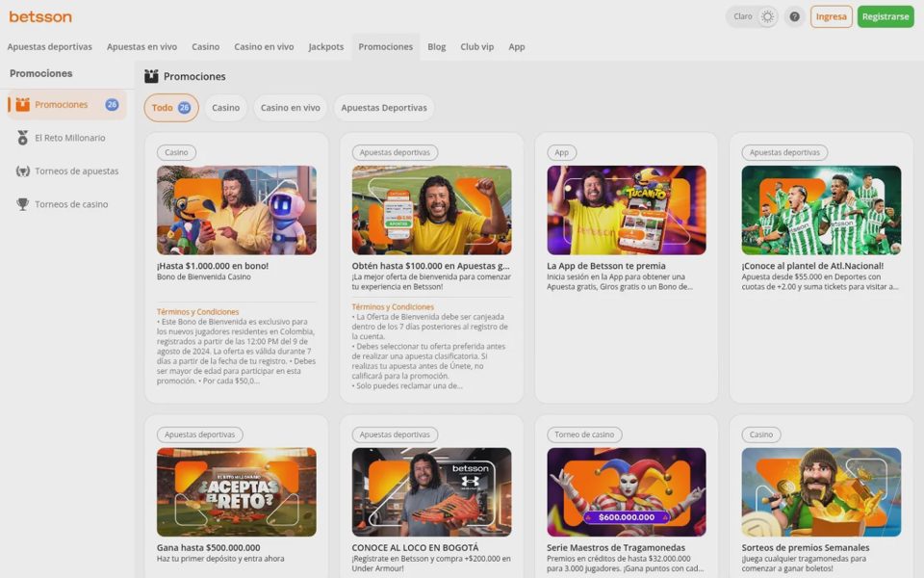The image size is (924, 578).
Task: Open Club vip menu item
Action: [x=476, y=46]
